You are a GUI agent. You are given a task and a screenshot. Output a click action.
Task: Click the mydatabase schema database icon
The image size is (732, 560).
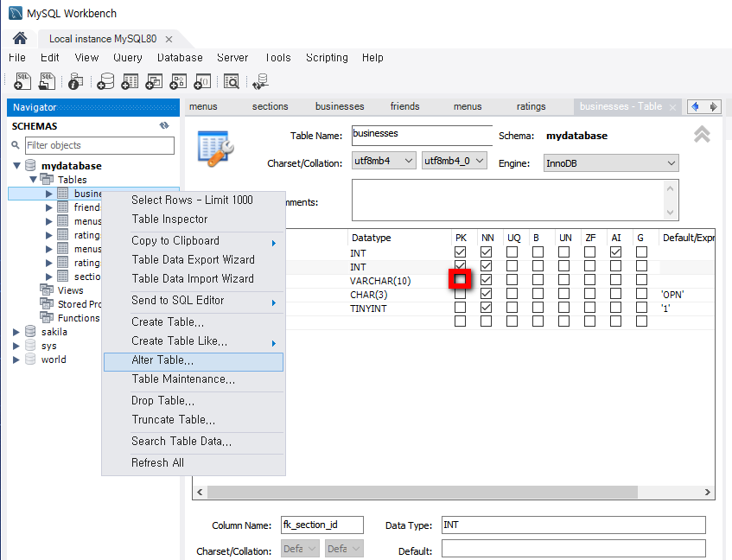click(x=30, y=165)
